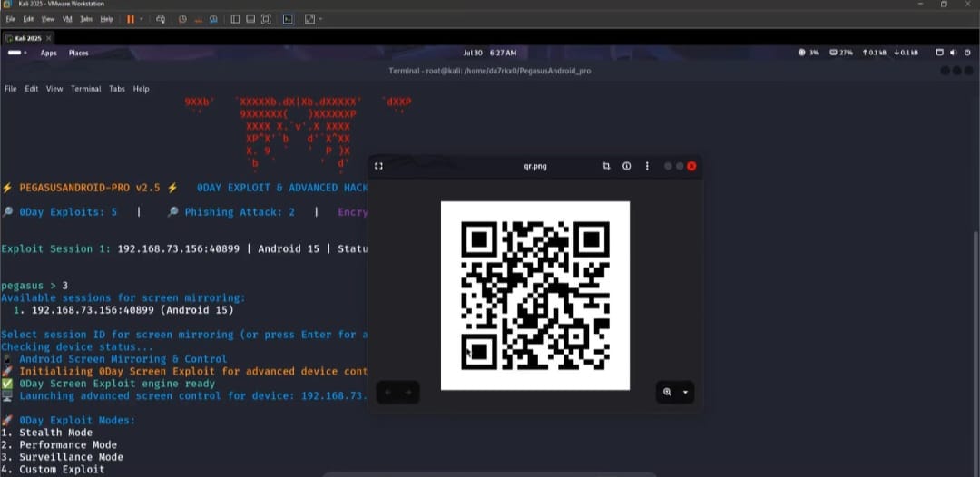The width and height of the screenshot is (980, 477).
Task: Open VMware's VM menu
Action: pyautogui.click(x=67, y=19)
